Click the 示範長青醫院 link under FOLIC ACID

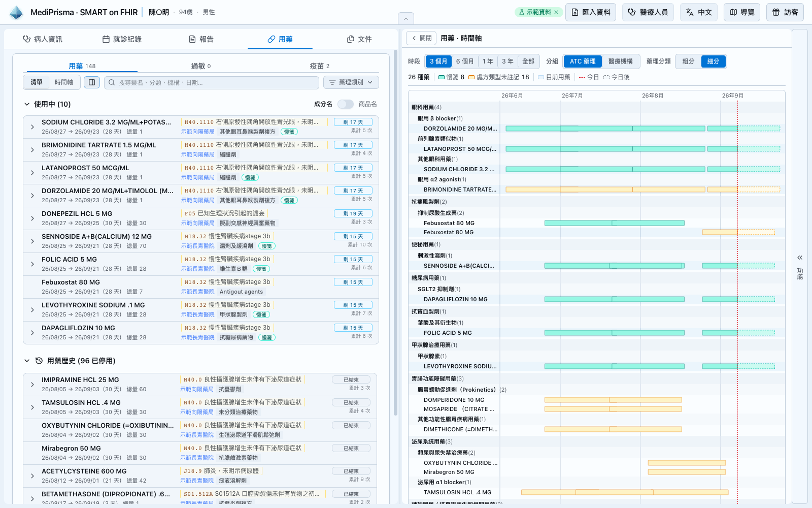(x=198, y=269)
